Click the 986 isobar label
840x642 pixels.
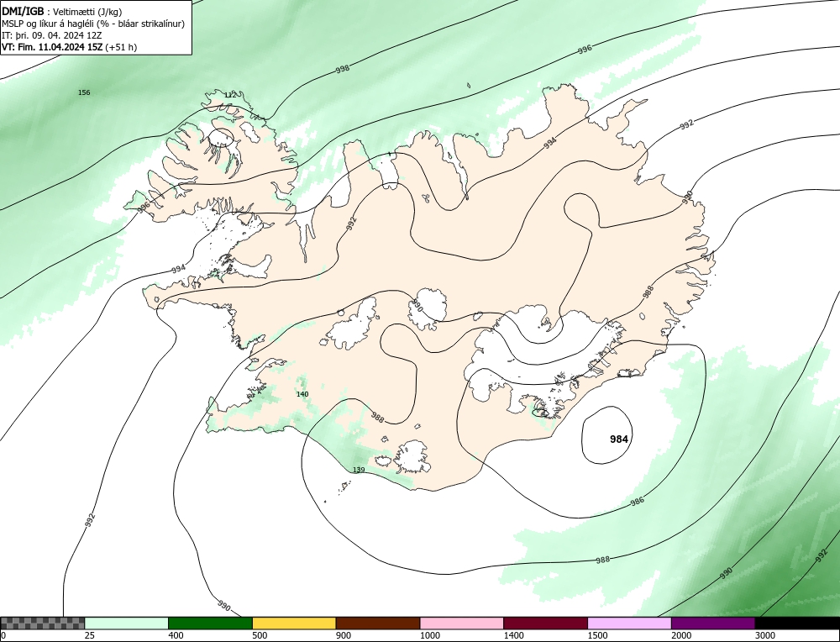pos(637,503)
